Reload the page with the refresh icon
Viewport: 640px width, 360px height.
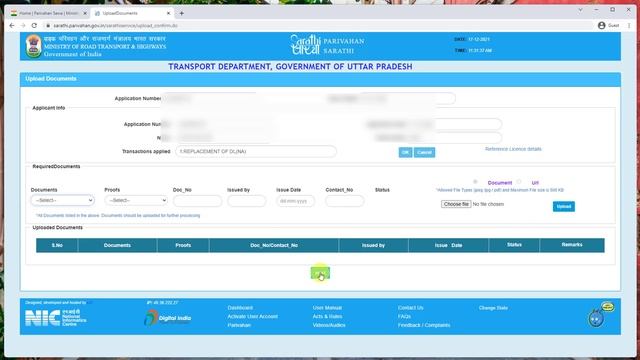[34, 25]
